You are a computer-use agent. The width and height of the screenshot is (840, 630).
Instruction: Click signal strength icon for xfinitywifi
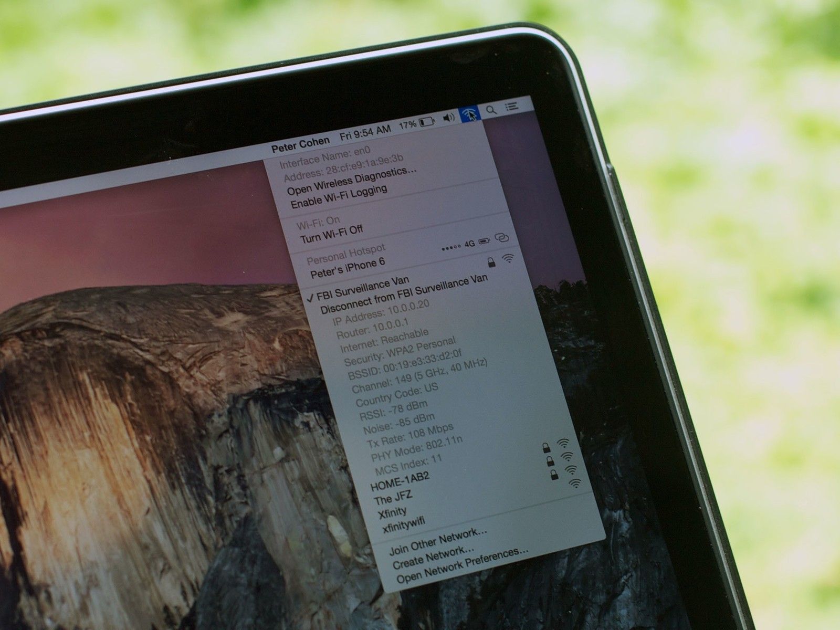(575, 483)
